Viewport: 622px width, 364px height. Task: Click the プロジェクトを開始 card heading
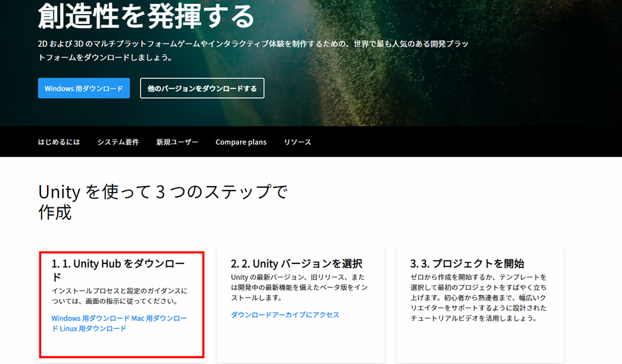click(x=467, y=263)
